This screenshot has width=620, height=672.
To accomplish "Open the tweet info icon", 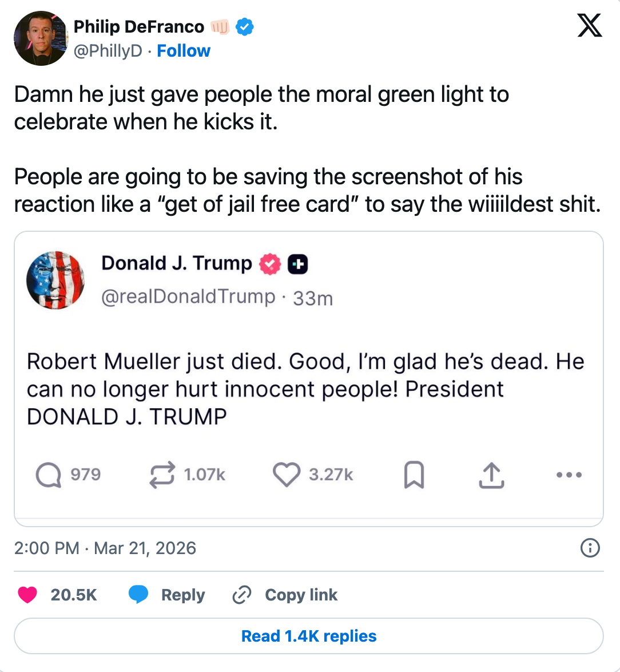I will tap(590, 548).
